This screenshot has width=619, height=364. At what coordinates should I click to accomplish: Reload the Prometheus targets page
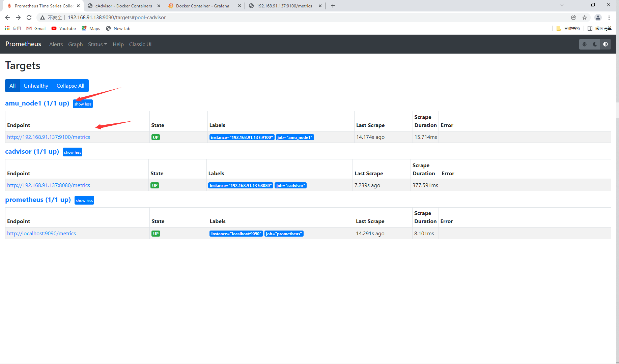[29, 18]
